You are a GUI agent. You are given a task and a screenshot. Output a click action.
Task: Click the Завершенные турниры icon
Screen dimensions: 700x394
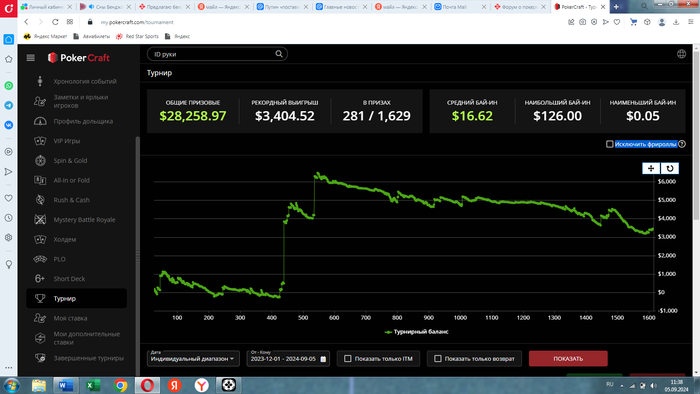tap(40, 358)
